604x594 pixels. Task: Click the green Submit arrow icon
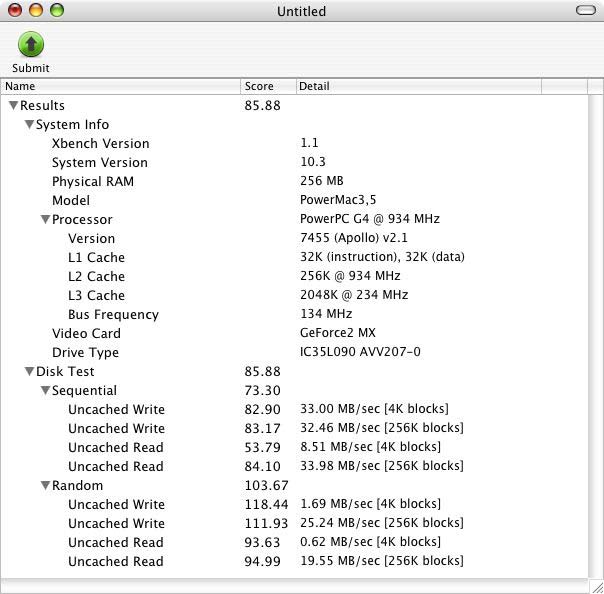[x=31, y=44]
